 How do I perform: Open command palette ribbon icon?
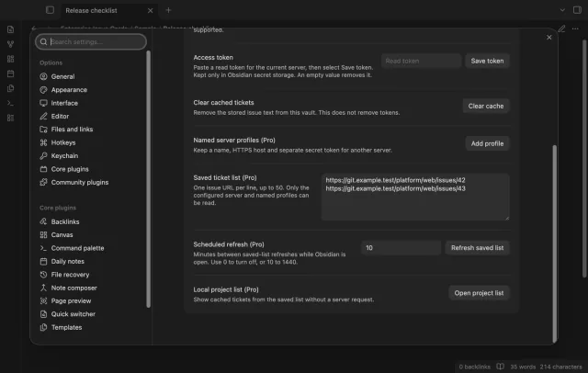[10, 103]
